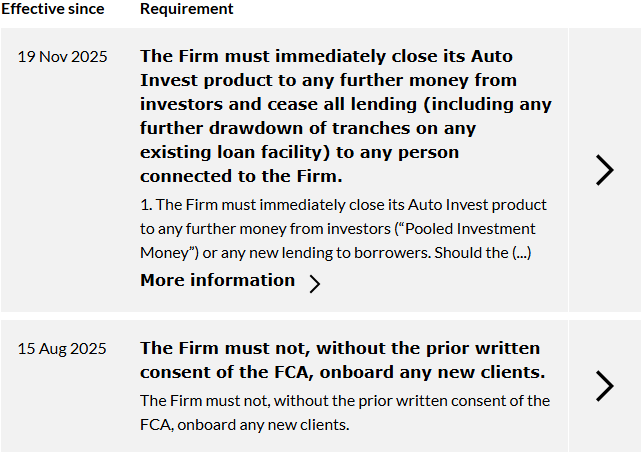The height and width of the screenshot is (457, 644).
Task: Select the "19 Nov 2025" effective date
Action: click(x=63, y=57)
